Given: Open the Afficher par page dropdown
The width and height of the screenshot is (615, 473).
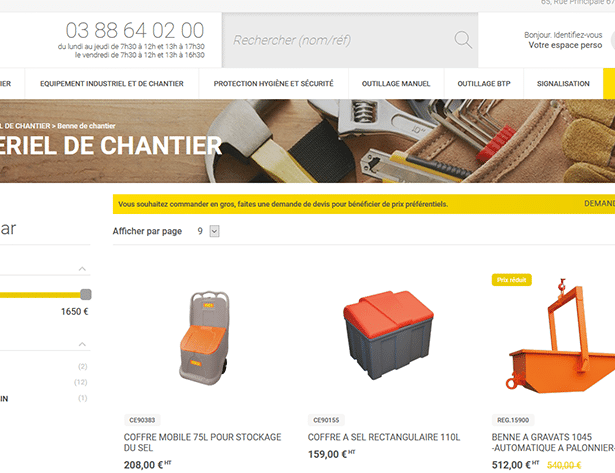Looking at the screenshot, I should (214, 231).
